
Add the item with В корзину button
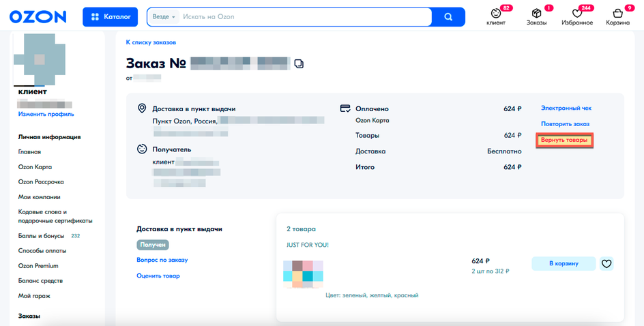point(563,263)
